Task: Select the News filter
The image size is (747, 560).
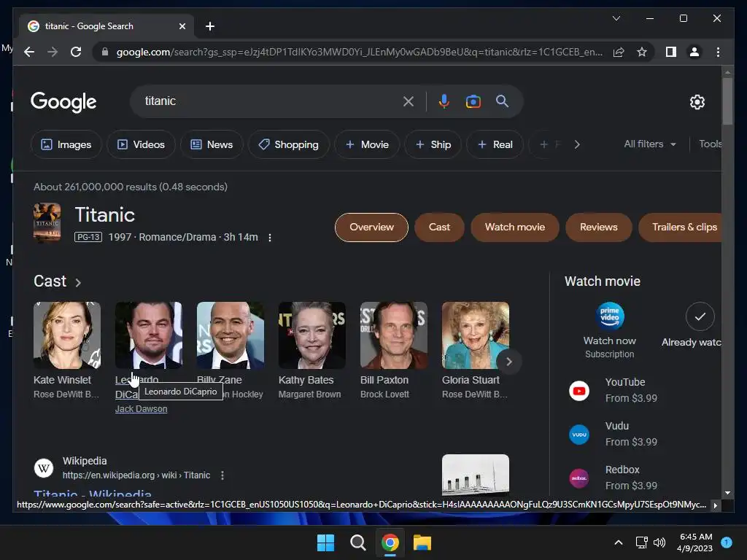Action: click(x=212, y=144)
